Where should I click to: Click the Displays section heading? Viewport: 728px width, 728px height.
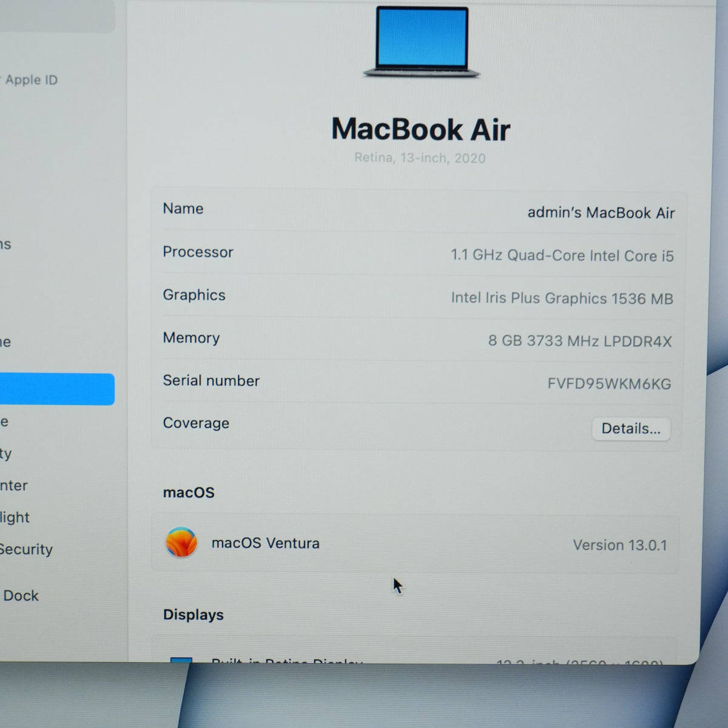(194, 615)
